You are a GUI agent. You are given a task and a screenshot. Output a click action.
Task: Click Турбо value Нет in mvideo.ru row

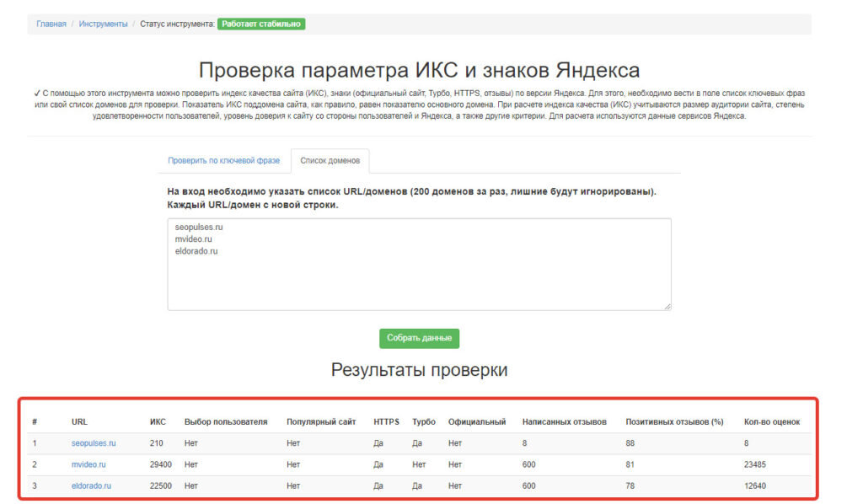419,464
